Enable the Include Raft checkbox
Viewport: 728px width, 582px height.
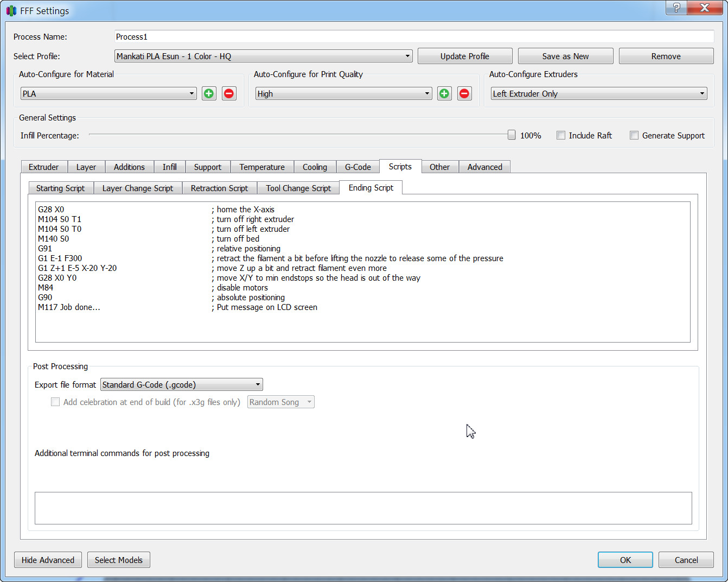point(561,135)
